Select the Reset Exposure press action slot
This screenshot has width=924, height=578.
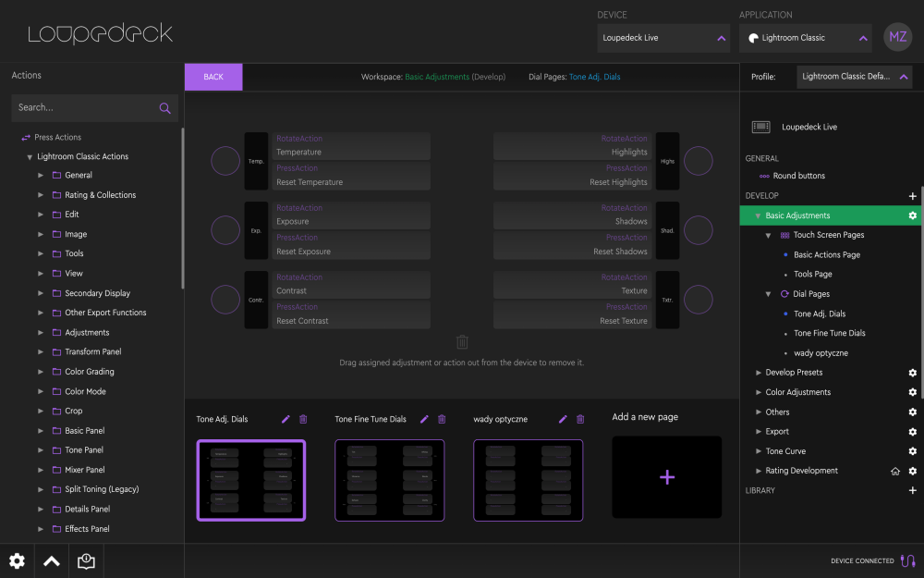coord(351,245)
